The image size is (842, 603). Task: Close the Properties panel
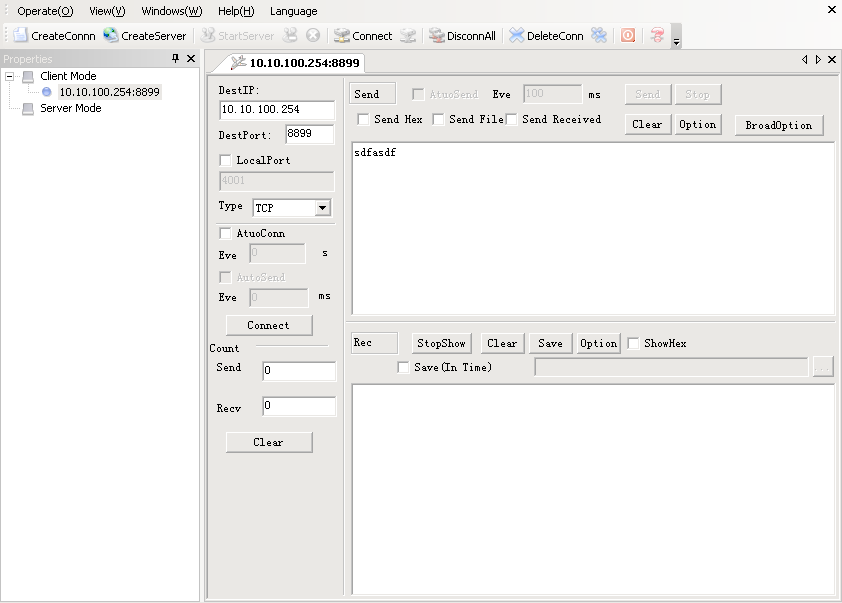pyautogui.click(x=191, y=59)
